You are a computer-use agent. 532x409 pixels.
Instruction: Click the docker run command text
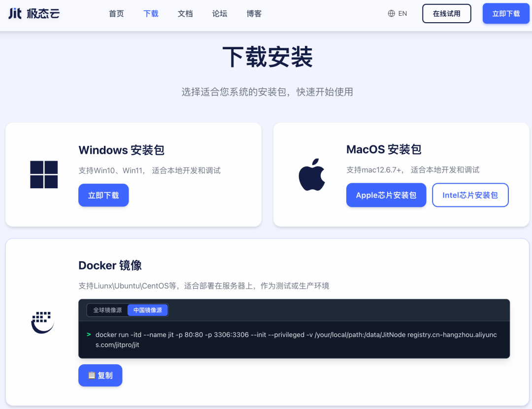(x=296, y=340)
